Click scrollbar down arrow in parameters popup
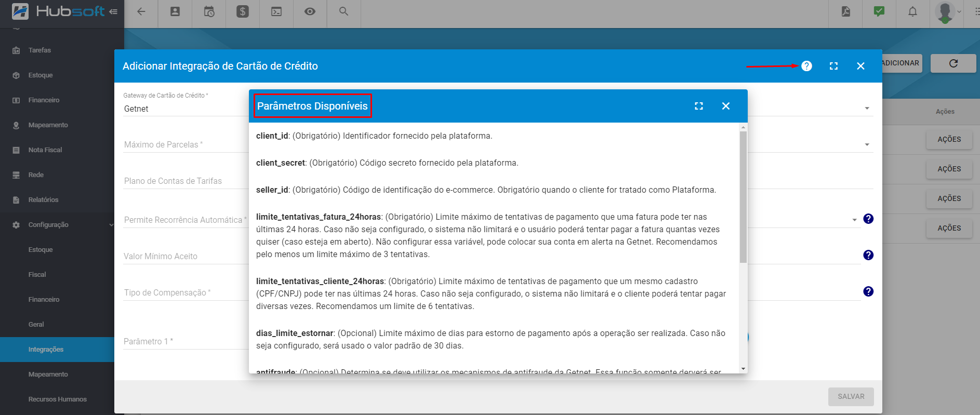This screenshot has height=415, width=980. [743, 369]
